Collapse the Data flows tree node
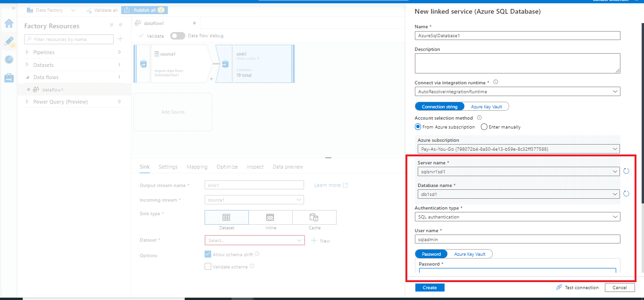The width and height of the screenshot is (644, 300). 27,77
